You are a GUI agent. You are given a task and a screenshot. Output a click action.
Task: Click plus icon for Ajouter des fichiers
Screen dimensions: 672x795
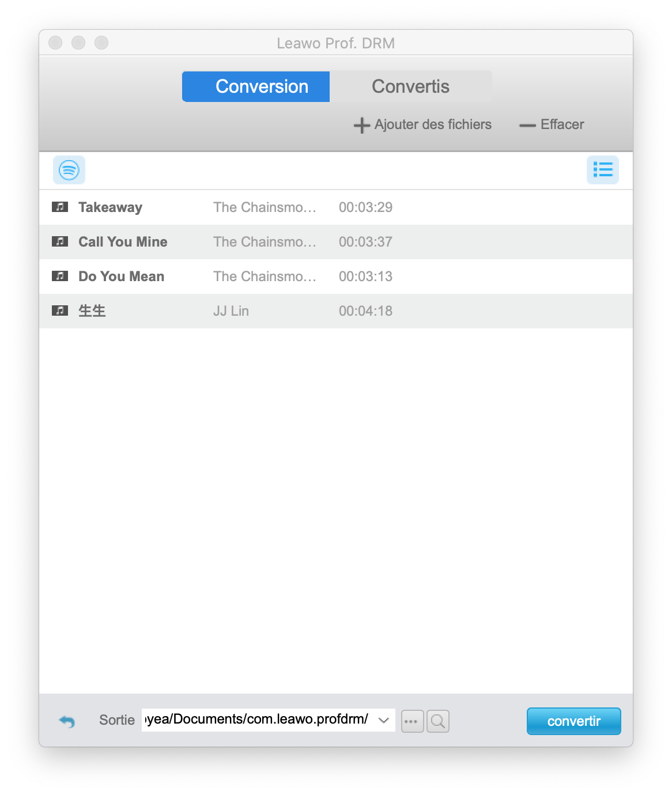[x=361, y=125]
